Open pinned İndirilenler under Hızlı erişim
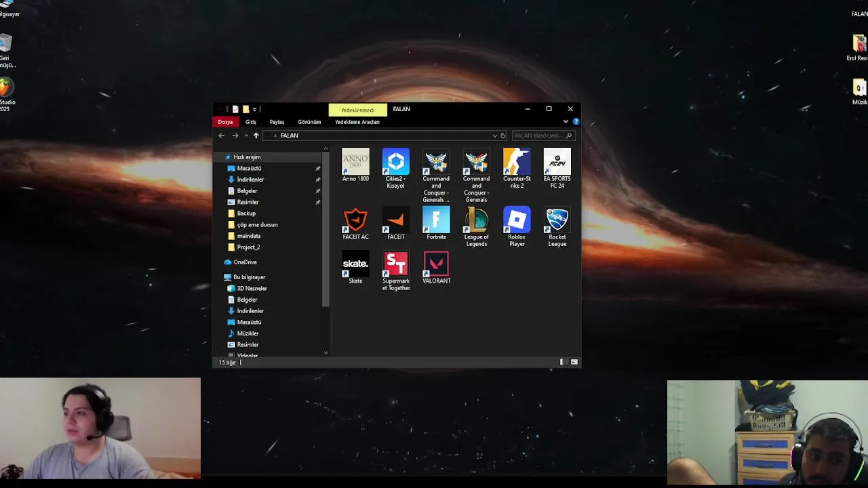The height and width of the screenshot is (488, 868). 250,180
